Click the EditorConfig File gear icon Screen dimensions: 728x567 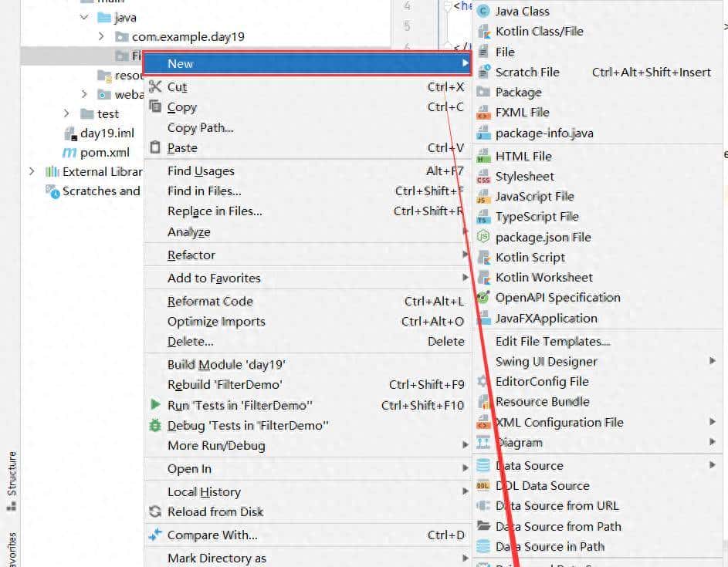point(483,381)
